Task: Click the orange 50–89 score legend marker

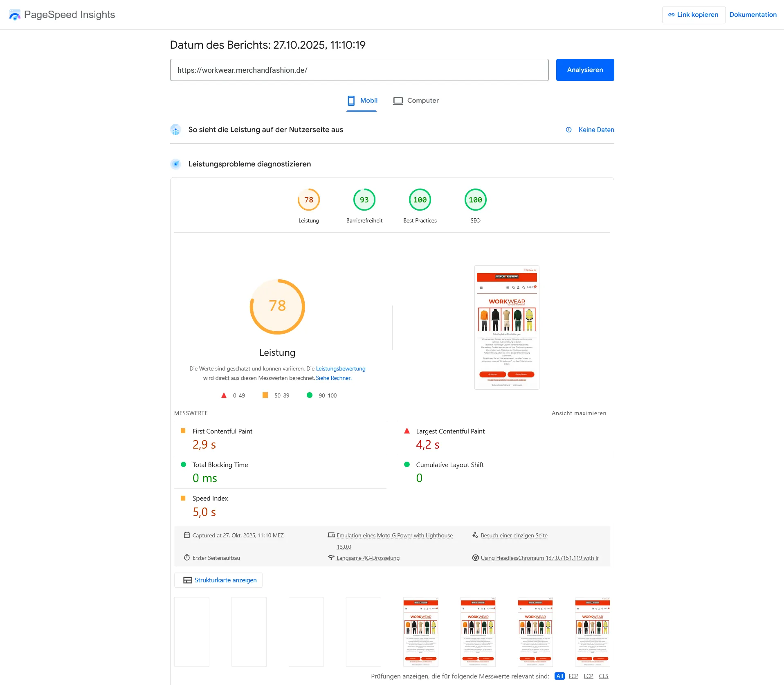Action: coord(265,395)
